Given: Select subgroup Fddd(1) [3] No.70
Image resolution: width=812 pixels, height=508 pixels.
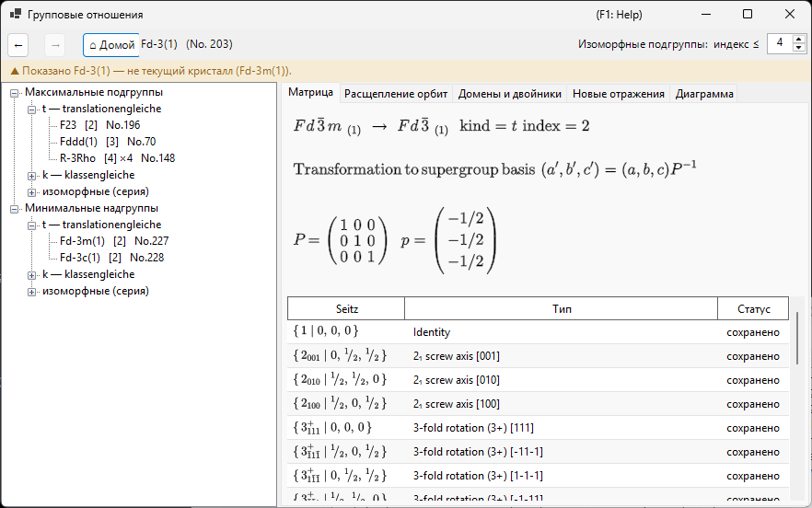Looking at the screenshot, I should [x=107, y=142].
